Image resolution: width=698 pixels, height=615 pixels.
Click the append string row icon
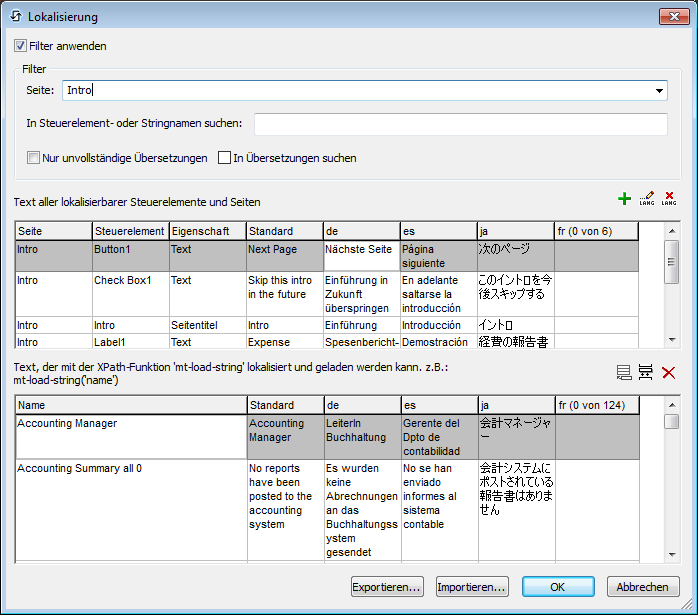point(624,373)
